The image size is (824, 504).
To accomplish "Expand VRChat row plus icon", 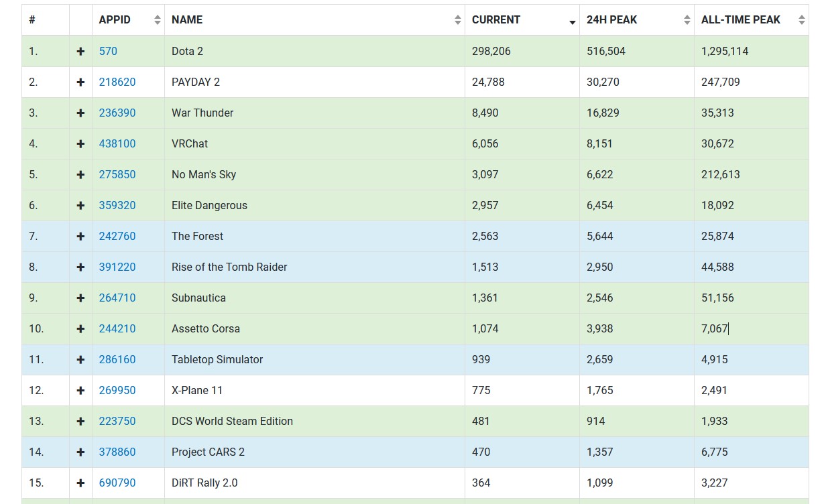I will tap(80, 143).
